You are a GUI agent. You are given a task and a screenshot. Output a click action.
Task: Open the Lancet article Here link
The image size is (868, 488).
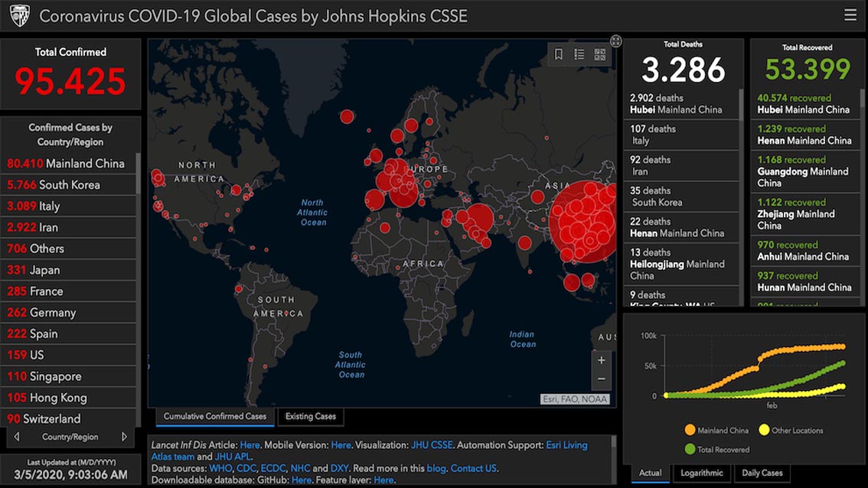pos(250,445)
